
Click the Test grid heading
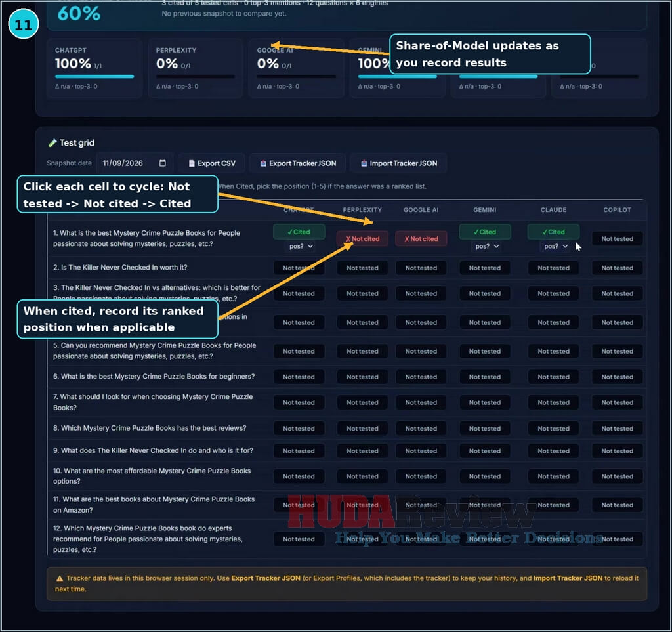pos(77,143)
